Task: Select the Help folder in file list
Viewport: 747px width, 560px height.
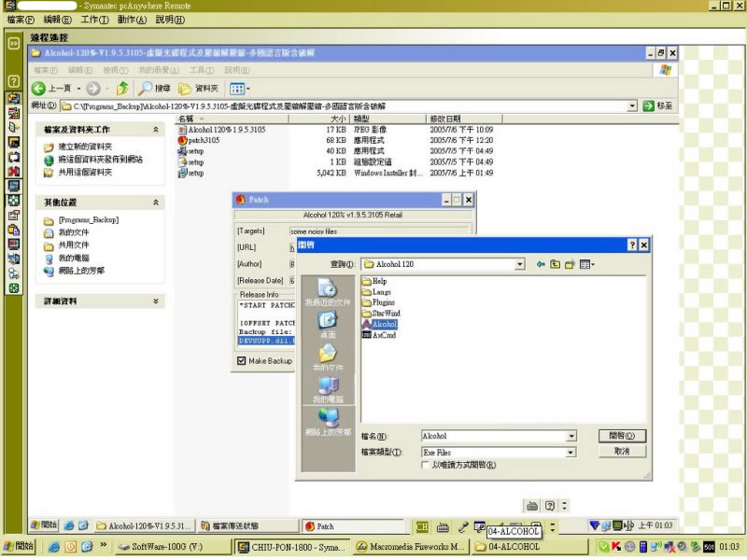Action: tap(374, 281)
